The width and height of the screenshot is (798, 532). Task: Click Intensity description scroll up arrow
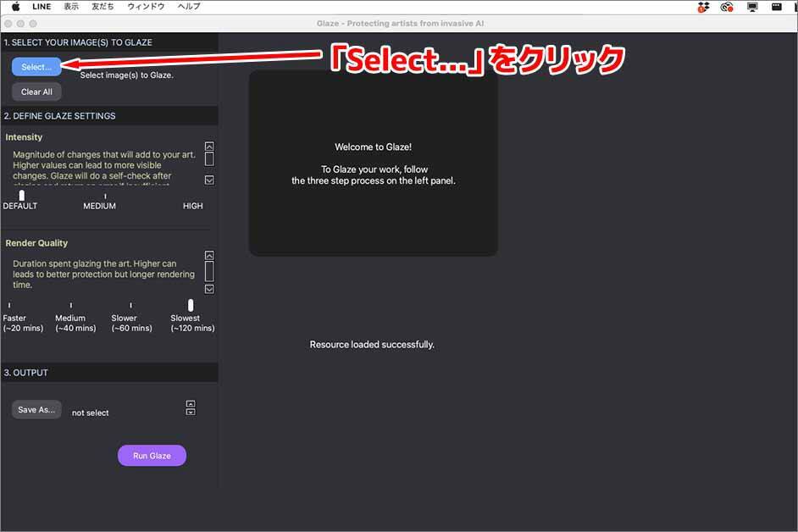click(209, 146)
